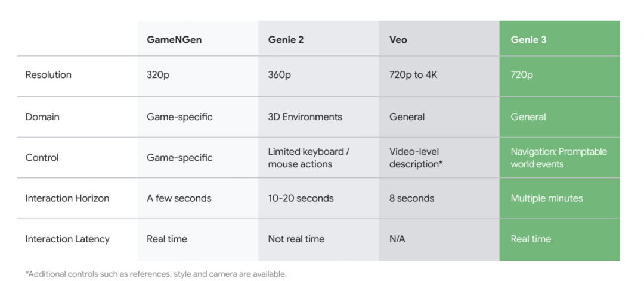
Task: Click the "Multiple minutes" cell
Action: (546, 198)
